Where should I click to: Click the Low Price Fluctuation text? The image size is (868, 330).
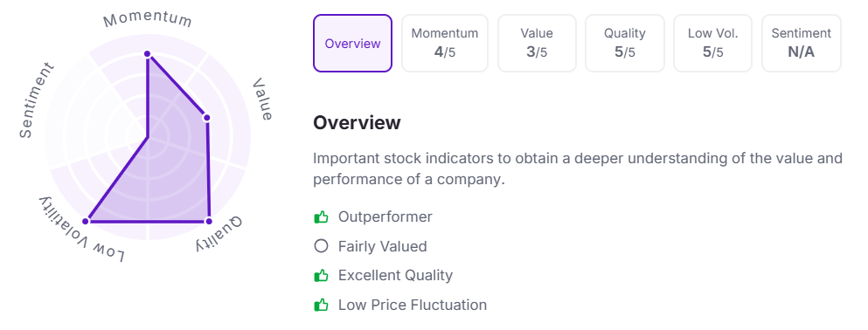[x=413, y=305]
